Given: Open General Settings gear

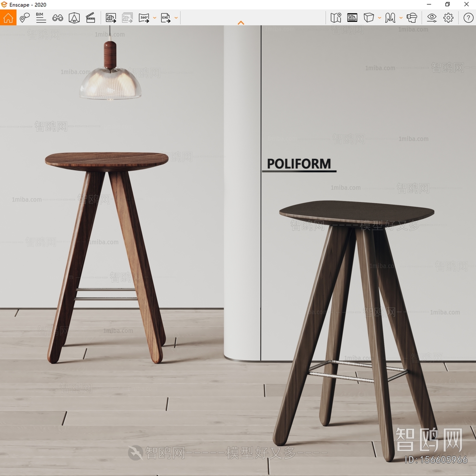Looking at the screenshot, I should pyautogui.click(x=448, y=18).
